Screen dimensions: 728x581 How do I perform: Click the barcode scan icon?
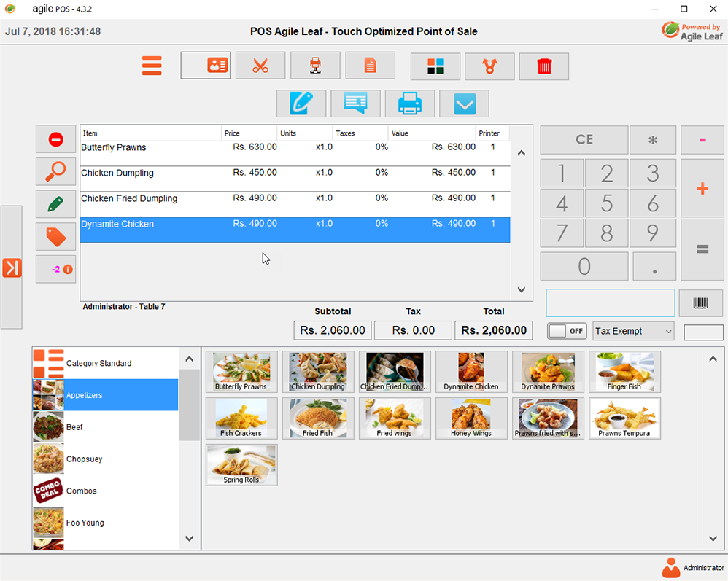pos(700,303)
